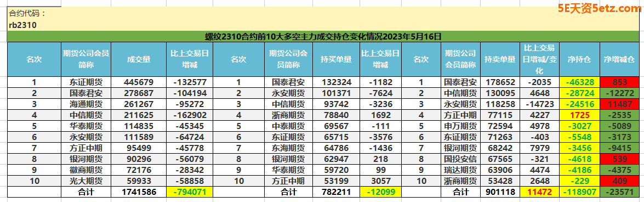The height and width of the screenshot is (202, 644).
Task: Click the red cell showing 853
Action: (619, 82)
